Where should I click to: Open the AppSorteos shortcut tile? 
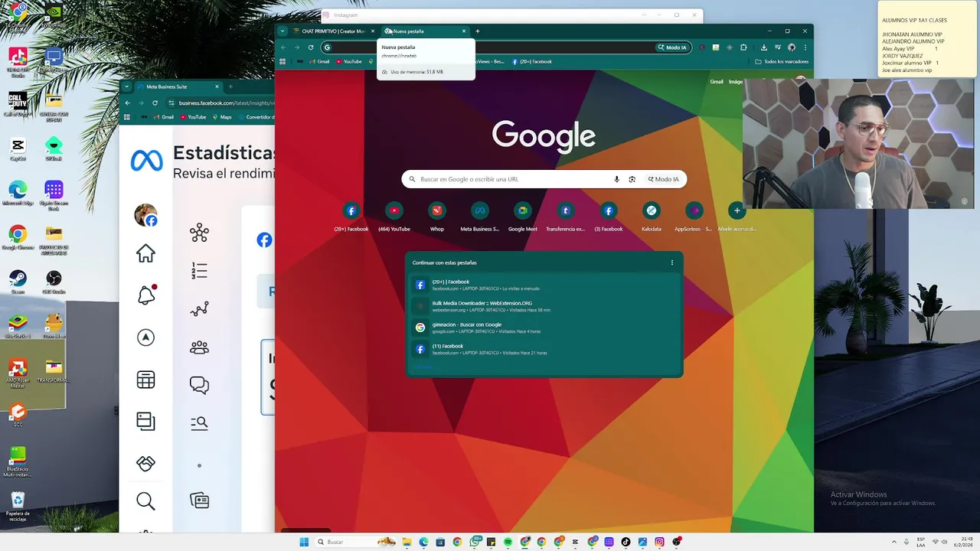coord(694,216)
